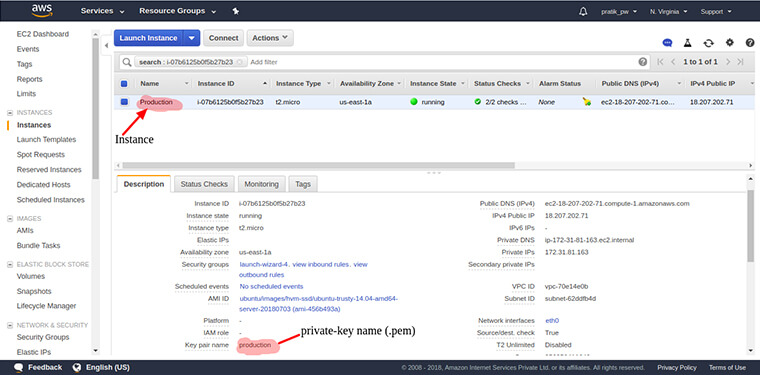Open the Services dropdown menu

[x=102, y=11]
